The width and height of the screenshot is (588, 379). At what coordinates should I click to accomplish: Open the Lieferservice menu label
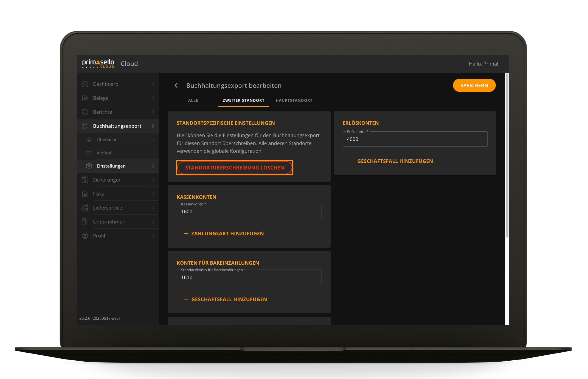tap(108, 208)
